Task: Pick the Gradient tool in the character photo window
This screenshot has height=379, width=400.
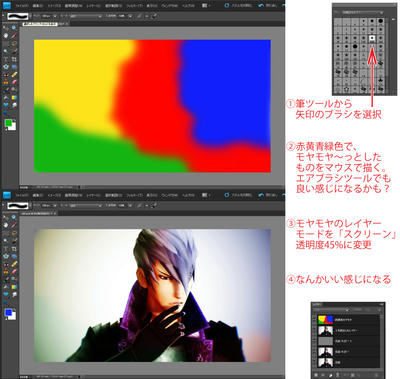Action: 14,287
